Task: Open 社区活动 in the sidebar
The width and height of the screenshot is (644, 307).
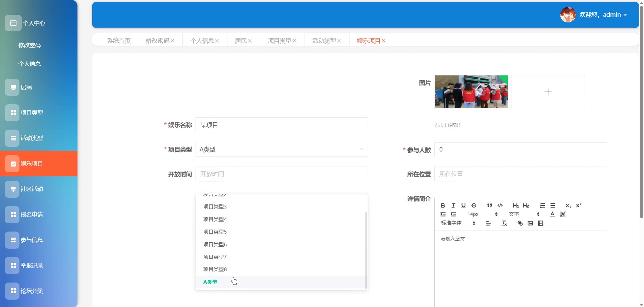Action: tap(32, 189)
